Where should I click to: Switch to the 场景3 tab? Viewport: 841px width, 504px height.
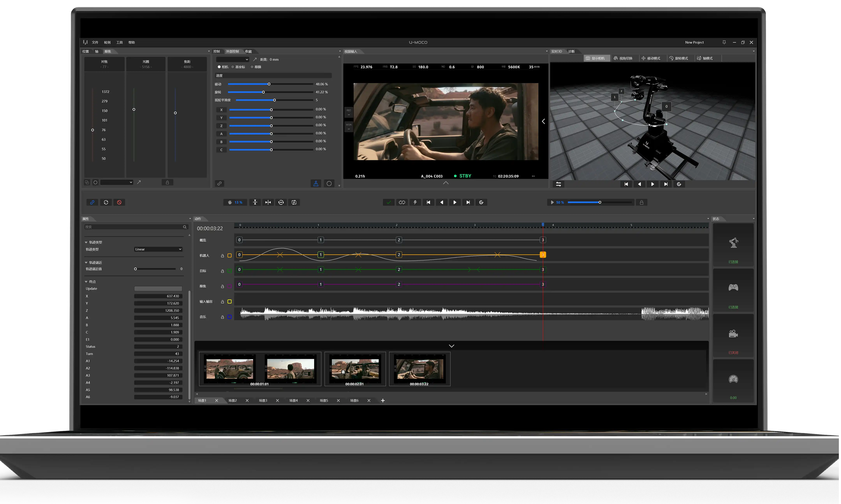coord(263,401)
